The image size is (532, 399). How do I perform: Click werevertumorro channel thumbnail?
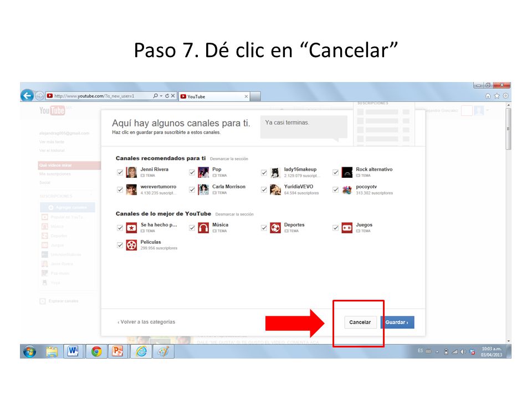[x=131, y=190]
